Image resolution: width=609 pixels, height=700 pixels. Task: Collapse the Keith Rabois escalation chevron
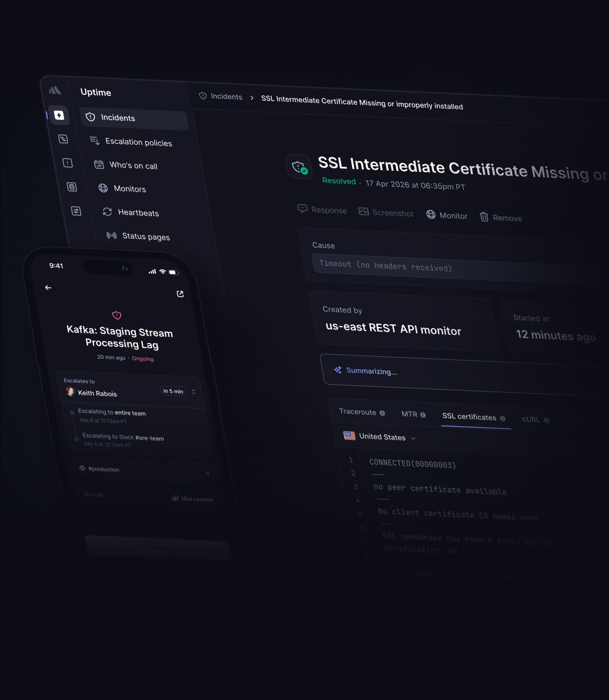[194, 392]
